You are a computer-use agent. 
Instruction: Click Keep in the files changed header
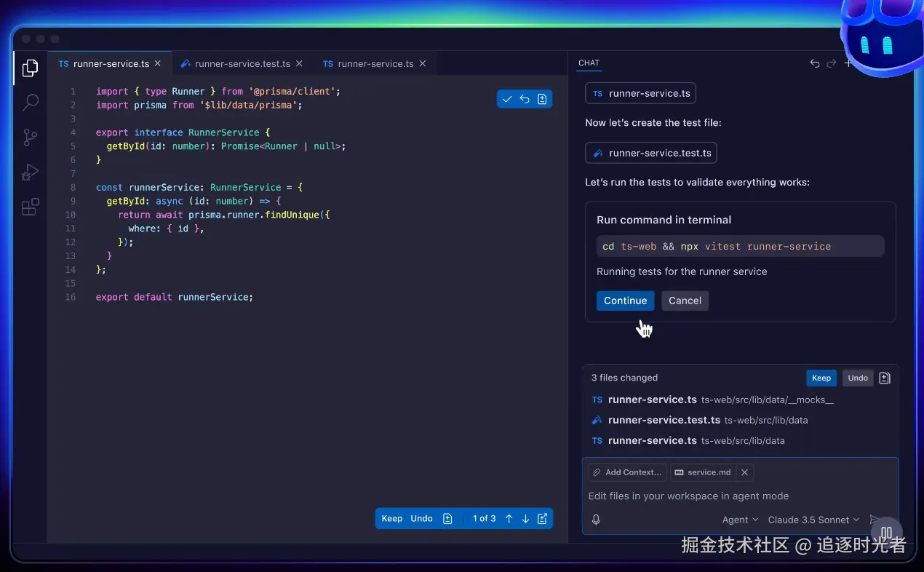(x=821, y=378)
